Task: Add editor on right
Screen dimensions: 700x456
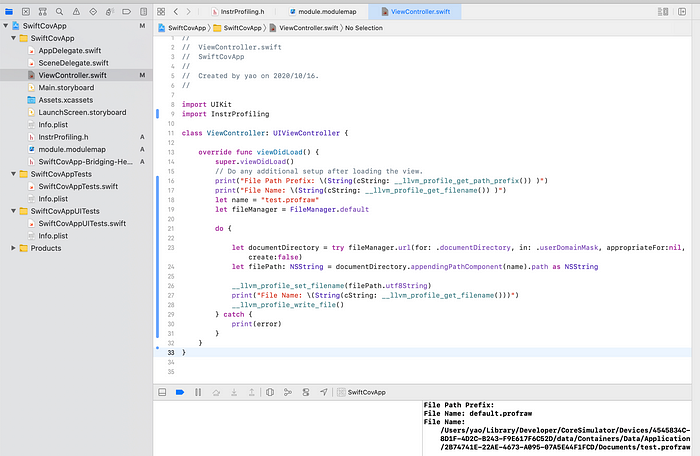Action: point(682,12)
